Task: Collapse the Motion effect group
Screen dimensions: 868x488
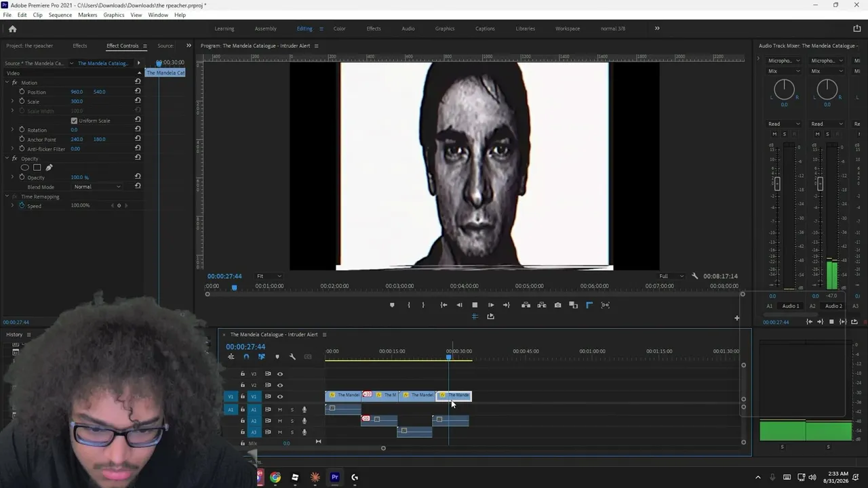Action: pyautogui.click(x=7, y=83)
